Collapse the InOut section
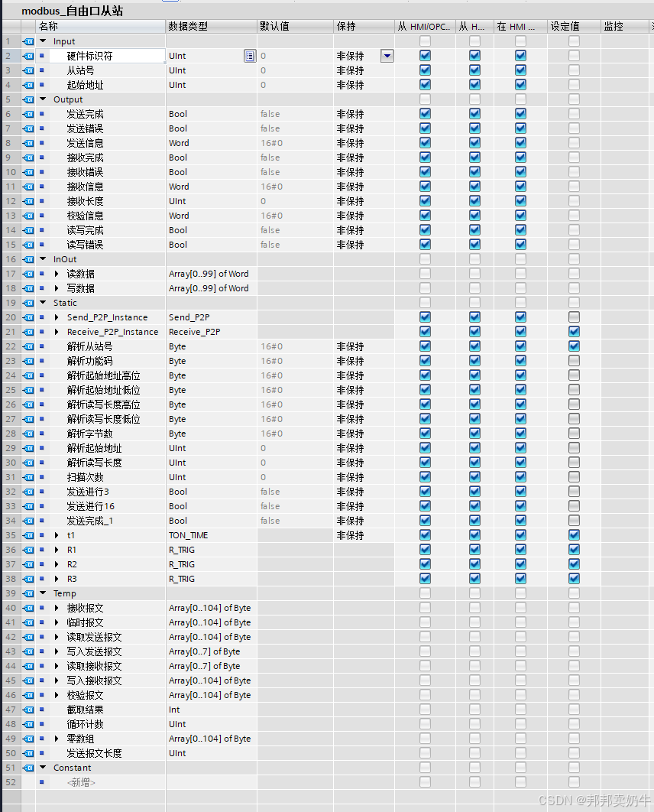The image size is (654, 812). click(43, 259)
